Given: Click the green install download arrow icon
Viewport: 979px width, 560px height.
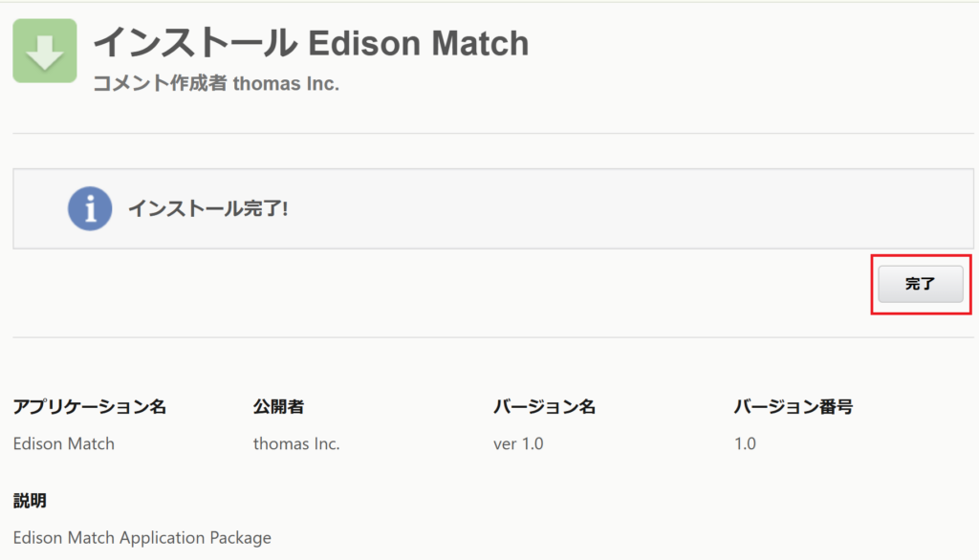Looking at the screenshot, I should coord(45,51).
